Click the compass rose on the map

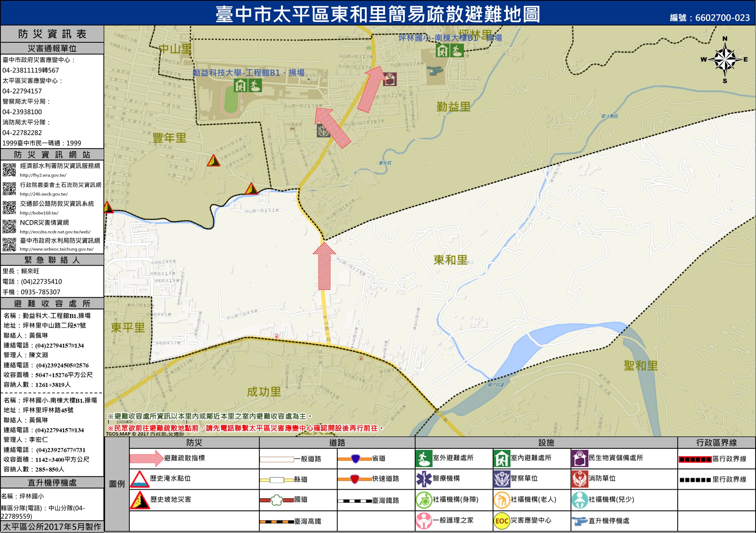(725, 60)
